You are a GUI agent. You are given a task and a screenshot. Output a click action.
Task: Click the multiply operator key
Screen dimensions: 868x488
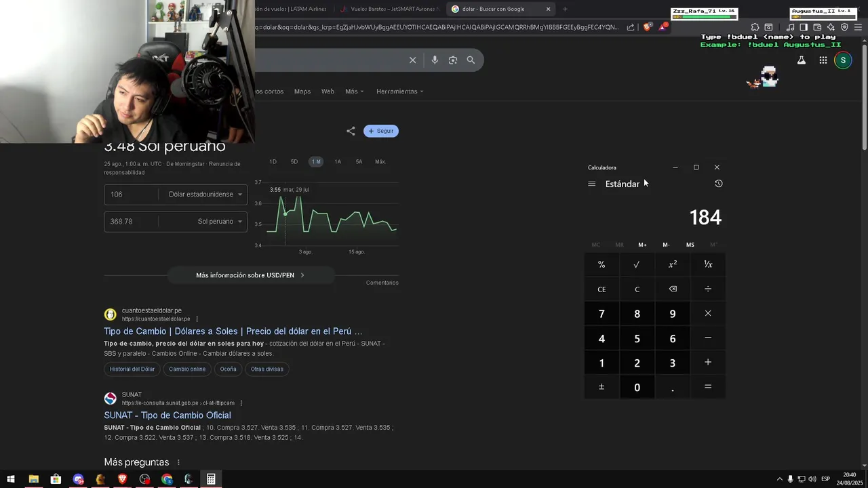(708, 313)
